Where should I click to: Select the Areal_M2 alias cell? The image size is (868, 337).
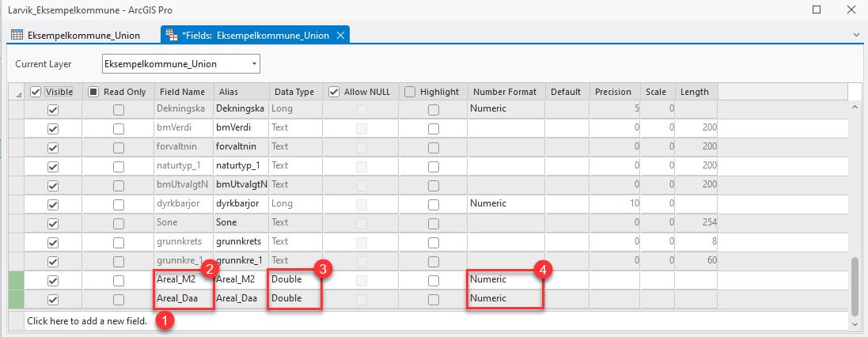click(x=241, y=279)
